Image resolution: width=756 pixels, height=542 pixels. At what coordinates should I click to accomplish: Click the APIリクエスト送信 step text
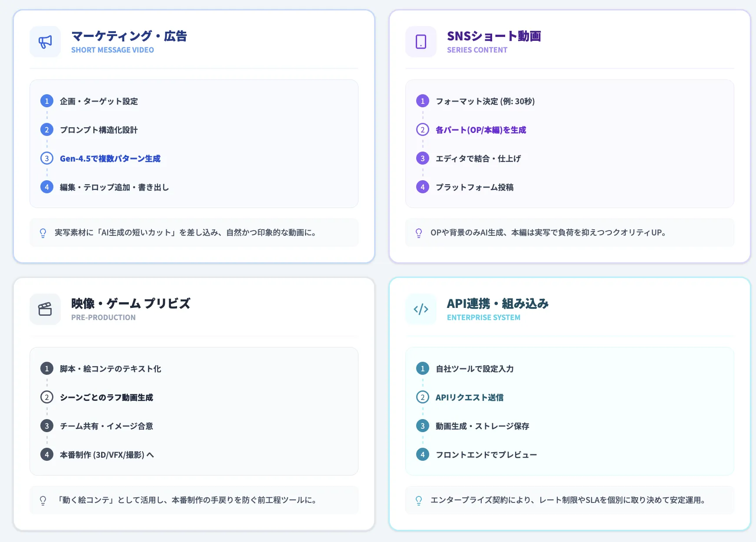[470, 397]
